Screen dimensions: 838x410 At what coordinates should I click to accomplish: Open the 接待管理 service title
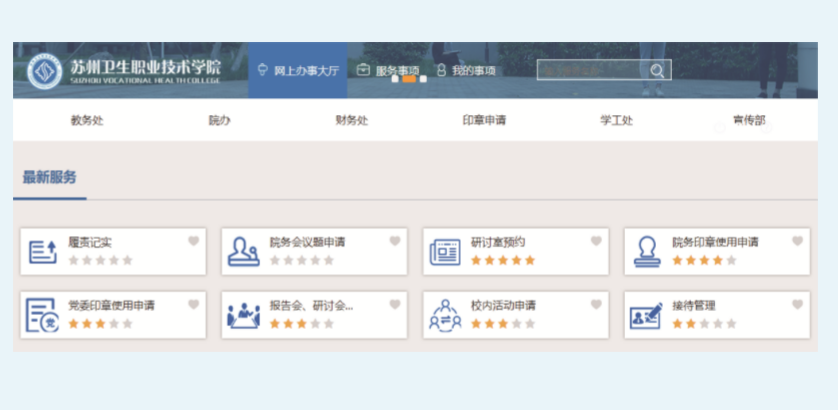tap(694, 306)
